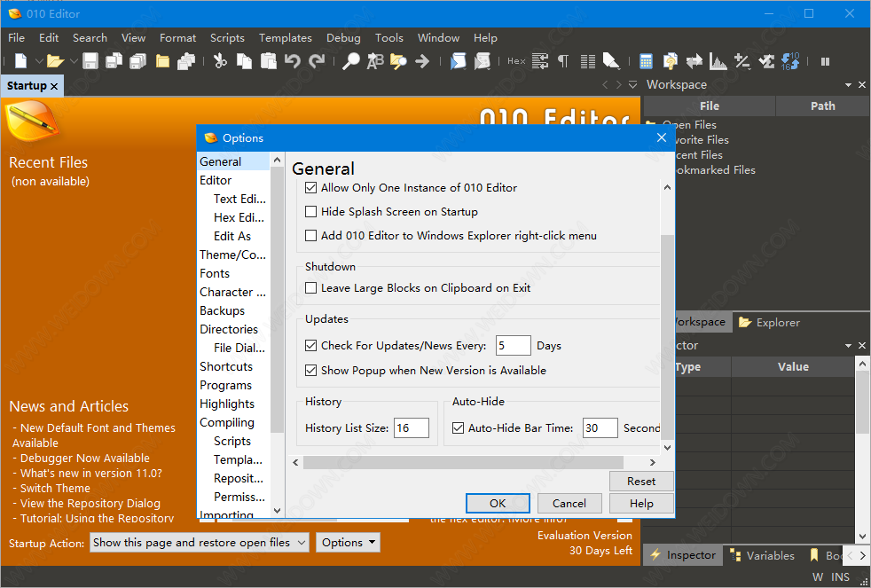Image resolution: width=871 pixels, height=588 pixels.
Task: Enable Hide Splash Screen on Startup
Action: [x=311, y=212]
